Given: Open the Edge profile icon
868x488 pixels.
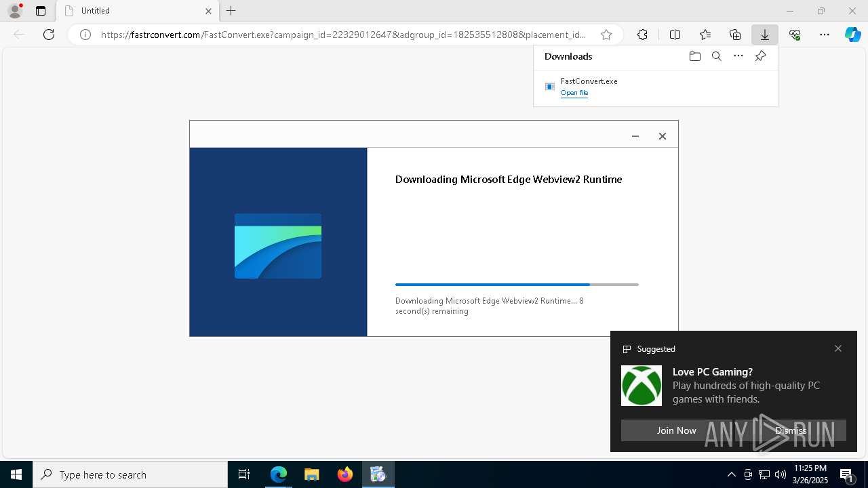Looking at the screenshot, I should tap(14, 11).
